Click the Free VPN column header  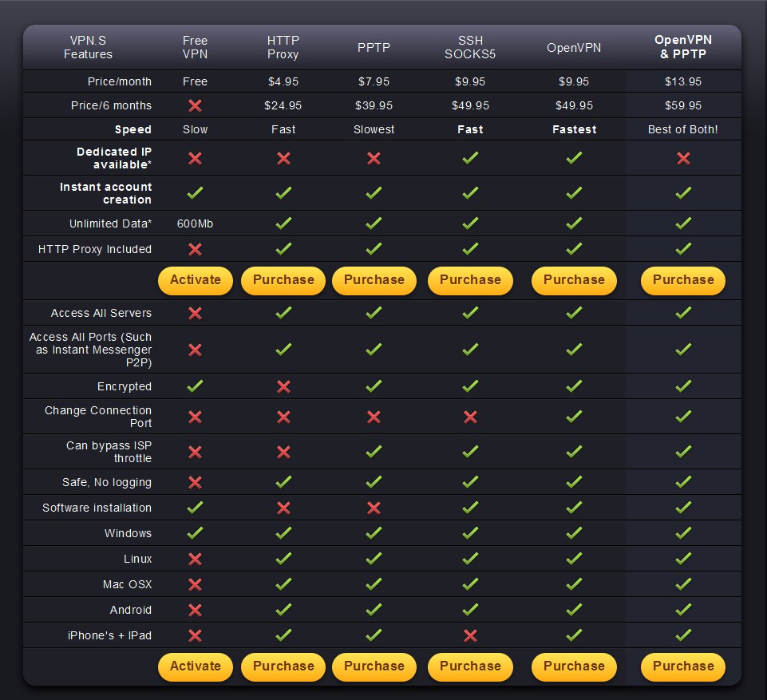tap(196, 47)
